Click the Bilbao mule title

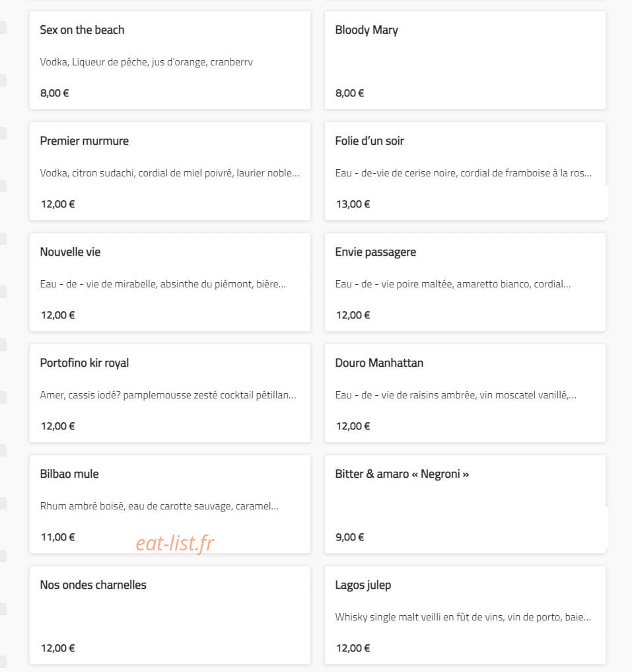pyautogui.click(x=69, y=474)
